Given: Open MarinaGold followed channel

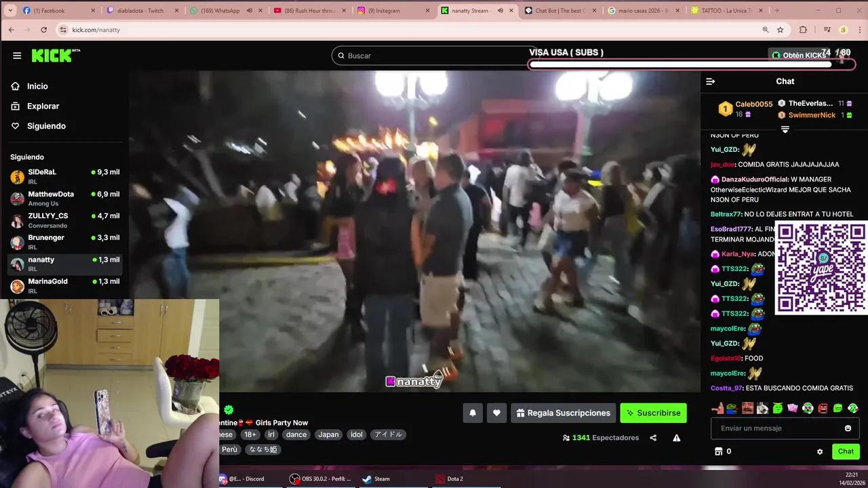Looking at the screenshot, I should [64, 285].
